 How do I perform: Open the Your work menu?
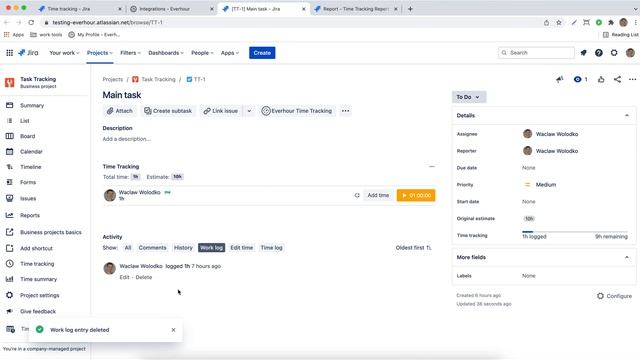64,53
